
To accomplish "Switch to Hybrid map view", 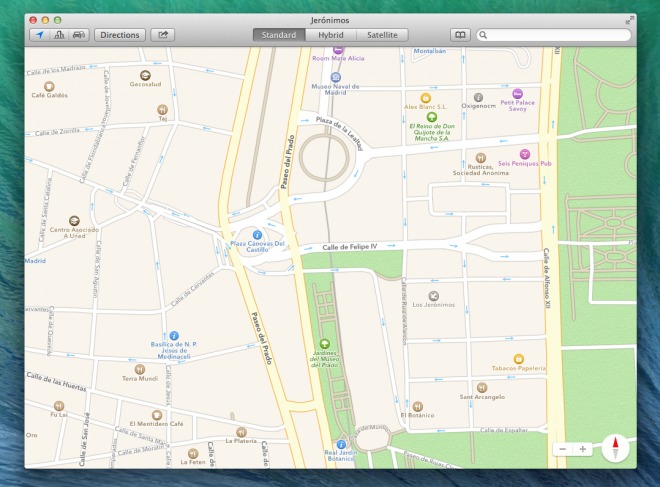I will pyautogui.click(x=330, y=35).
